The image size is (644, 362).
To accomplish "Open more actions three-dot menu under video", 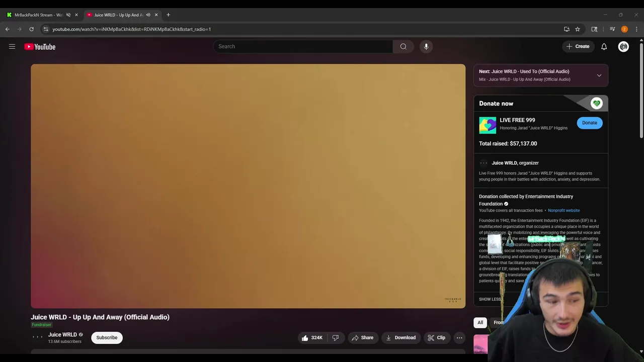I will click(459, 337).
